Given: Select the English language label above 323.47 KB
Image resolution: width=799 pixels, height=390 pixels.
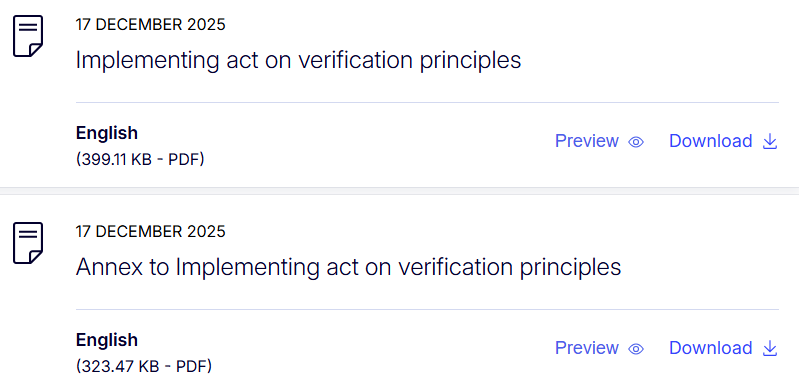Looking at the screenshot, I should [x=106, y=340].
